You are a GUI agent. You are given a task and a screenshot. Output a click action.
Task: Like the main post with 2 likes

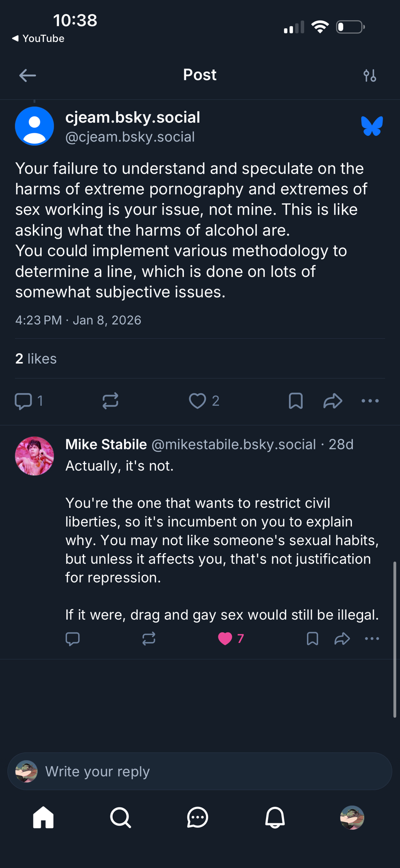197,401
